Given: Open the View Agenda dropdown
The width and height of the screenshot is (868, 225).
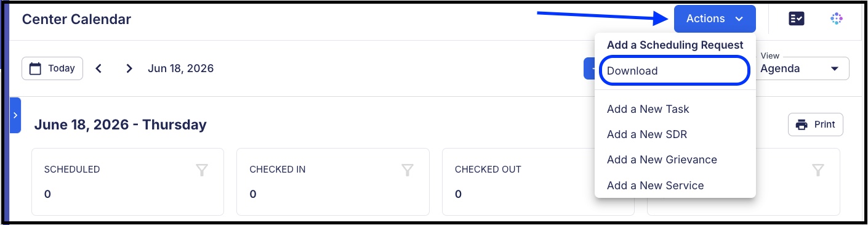Looking at the screenshot, I should click(x=802, y=68).
